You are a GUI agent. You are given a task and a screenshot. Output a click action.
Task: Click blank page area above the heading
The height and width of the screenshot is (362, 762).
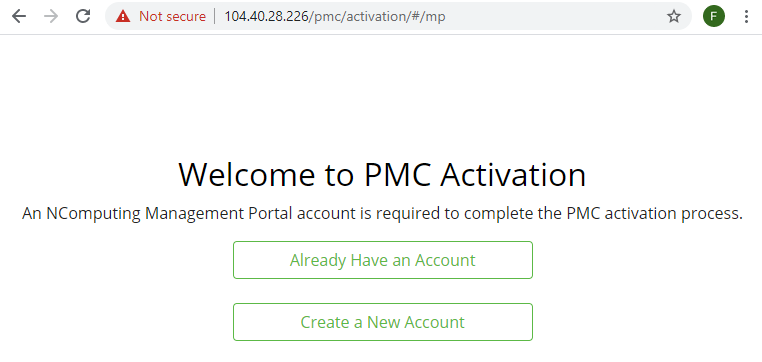tap(381, 92)
